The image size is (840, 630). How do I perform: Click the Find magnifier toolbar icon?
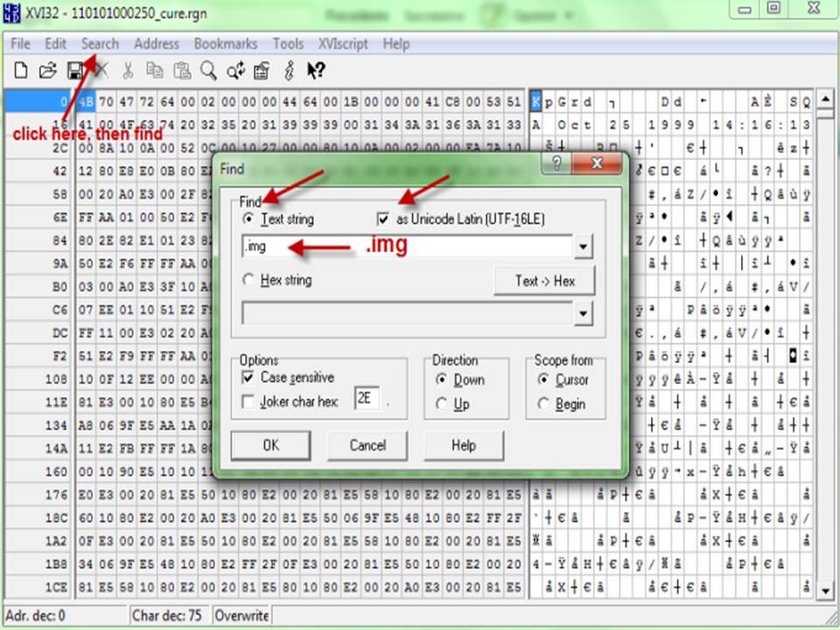coord(208,70)
